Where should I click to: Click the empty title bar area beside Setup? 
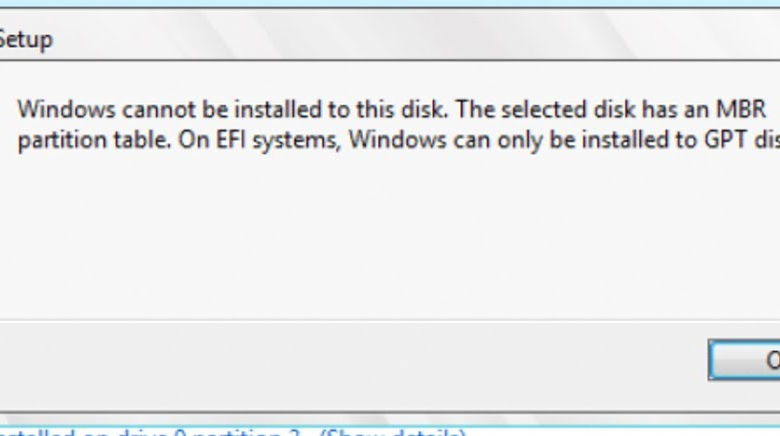(x=400, y=40)
